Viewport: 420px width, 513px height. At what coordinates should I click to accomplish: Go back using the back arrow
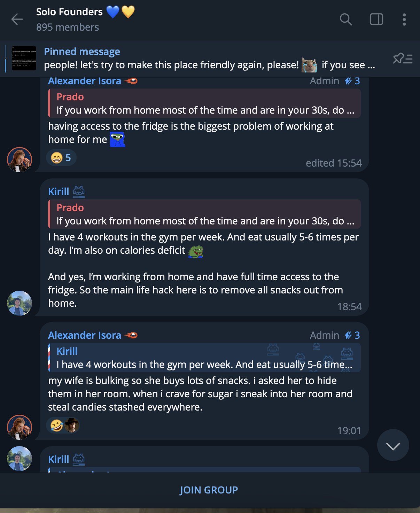click(x=17, y=20)
